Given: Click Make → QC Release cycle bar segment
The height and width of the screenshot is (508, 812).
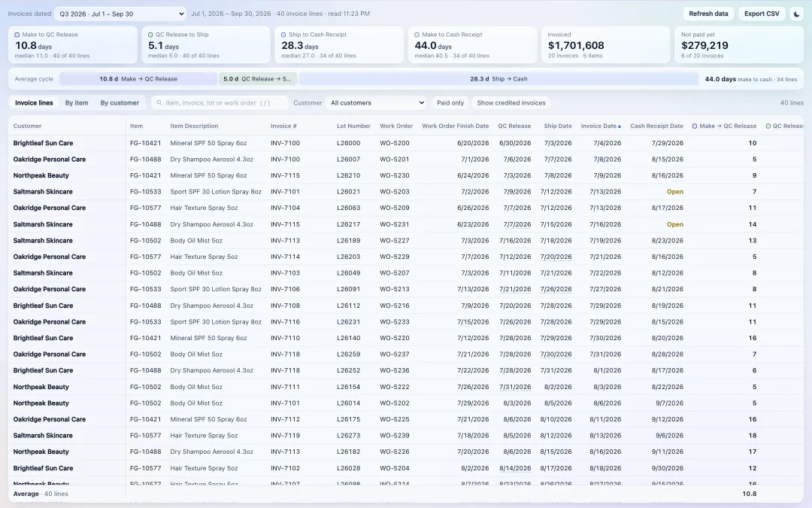Looking at the screenshot, I should pos(138,79).
